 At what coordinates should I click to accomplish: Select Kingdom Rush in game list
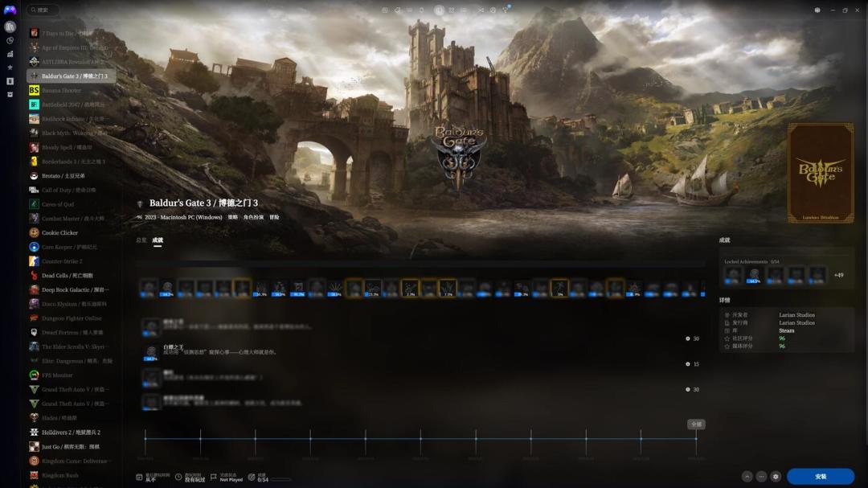click(x=72, y=475)
